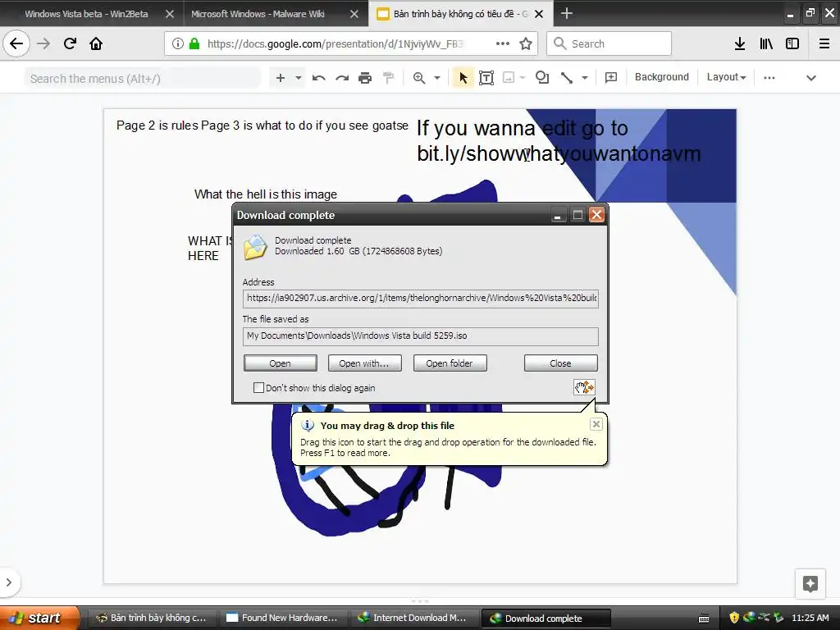Click the Open with... button
Viewport: 840px width, 630px height.
pos(364,363)
